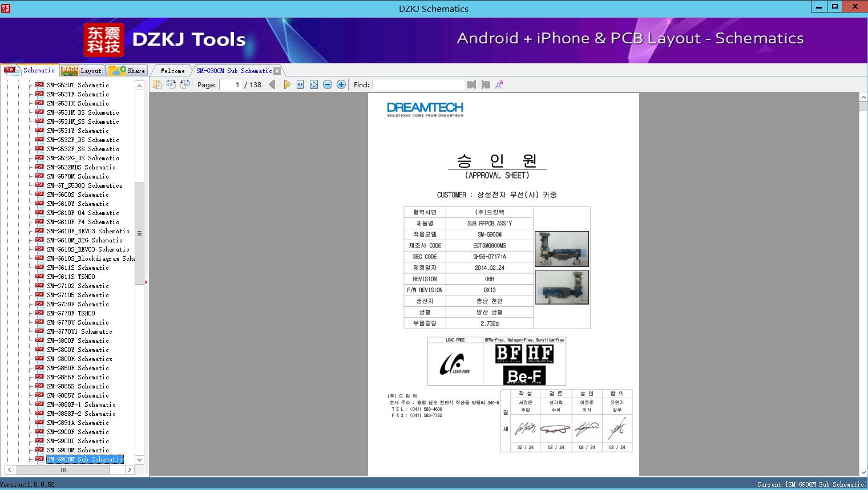
Task: Select SM-G610M_32G Schematic
Action: pyautogui.click(x=84, y=240)
